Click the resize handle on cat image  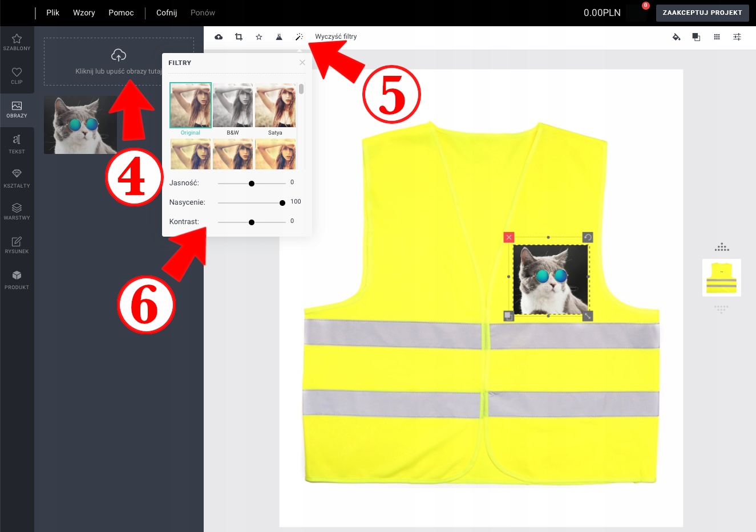click(x=588, y=316)
